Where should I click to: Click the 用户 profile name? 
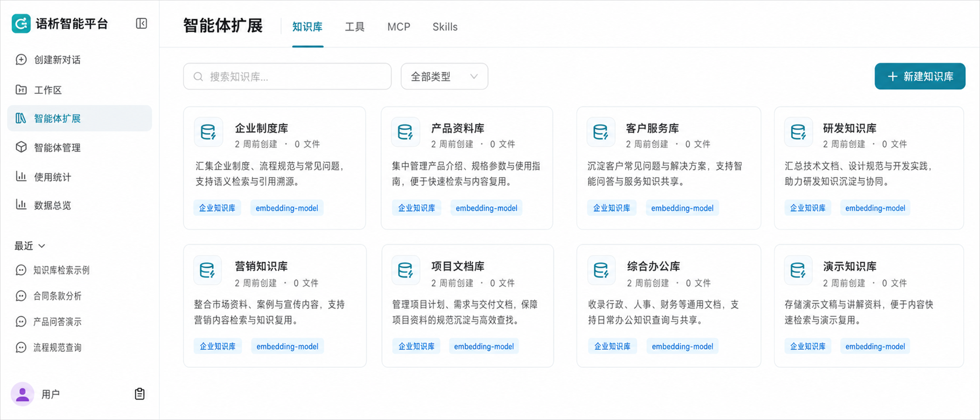click(50, 394)
